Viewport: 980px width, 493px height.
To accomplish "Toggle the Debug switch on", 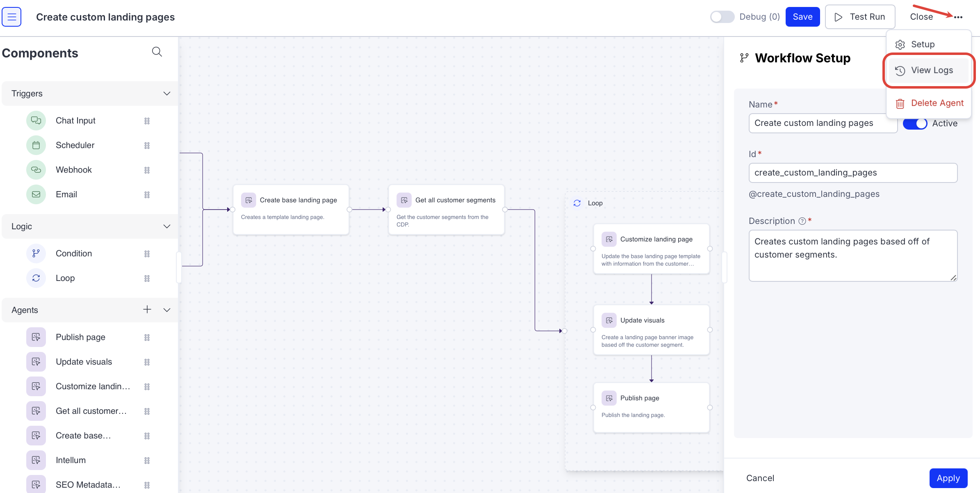I will click(x=722, y=17).
